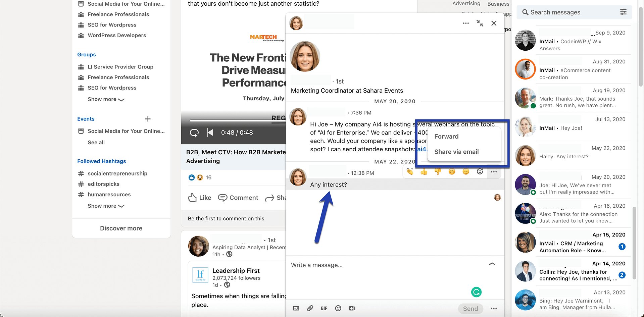Attach a file in the message composer
This screenshot has height=317, width=644.
coord(310,308)
